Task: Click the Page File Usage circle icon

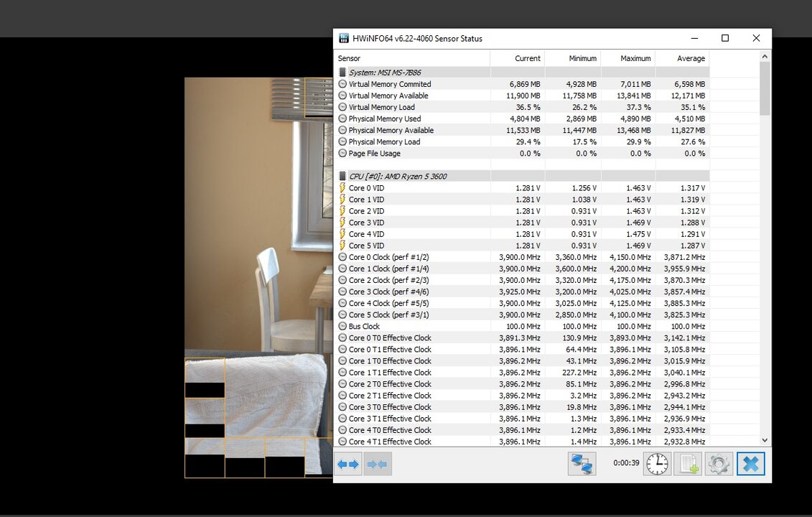Action: (342, 154)
